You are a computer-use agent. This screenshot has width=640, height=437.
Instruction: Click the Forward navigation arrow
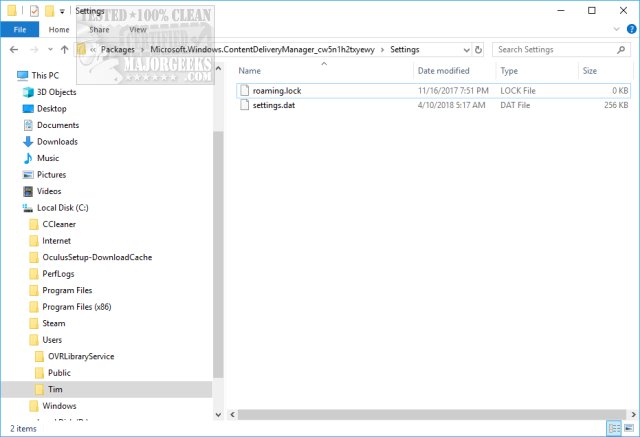pyautogui.click(x=34, y=49)
